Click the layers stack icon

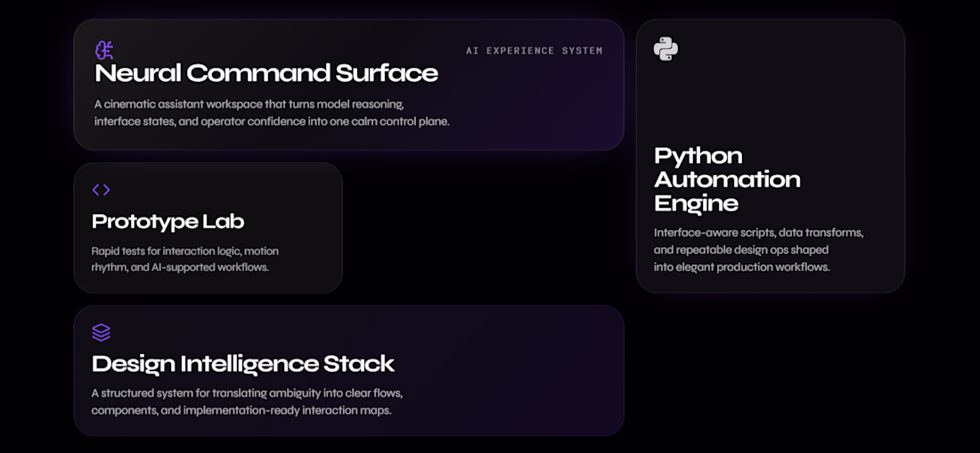pyautogui.click(x=102, y=333)
